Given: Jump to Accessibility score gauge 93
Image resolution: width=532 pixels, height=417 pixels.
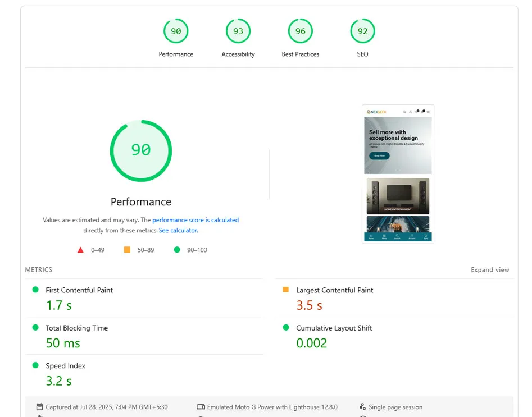Looking at the screenshot, I should click(x=238, y=31).
